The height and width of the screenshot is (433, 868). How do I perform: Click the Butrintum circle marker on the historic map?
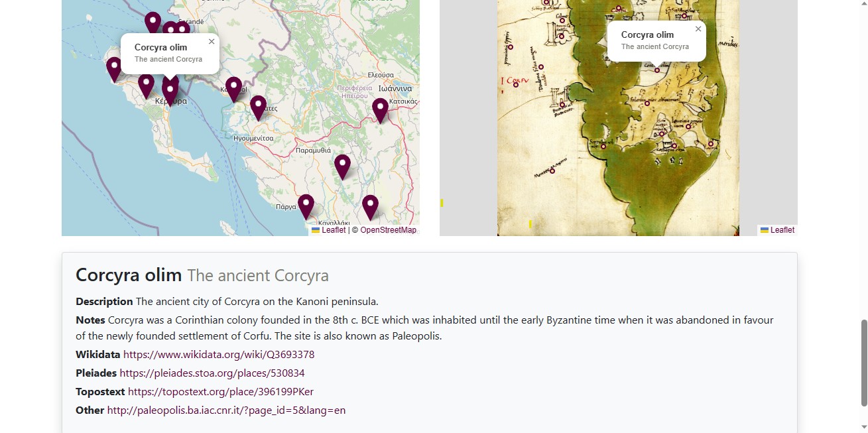tap(562, 105)
